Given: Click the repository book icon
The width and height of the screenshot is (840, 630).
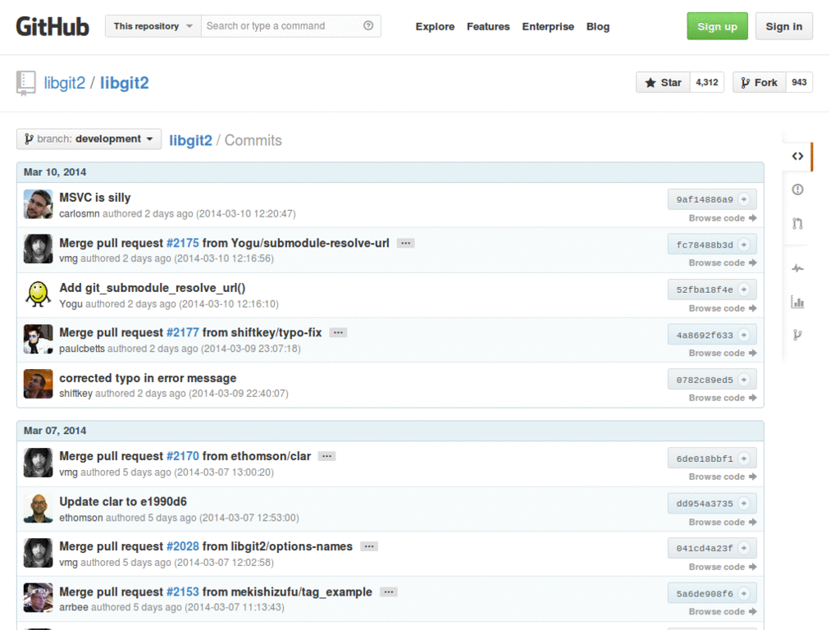Looking at the screenshot, I should pos(25,83).
